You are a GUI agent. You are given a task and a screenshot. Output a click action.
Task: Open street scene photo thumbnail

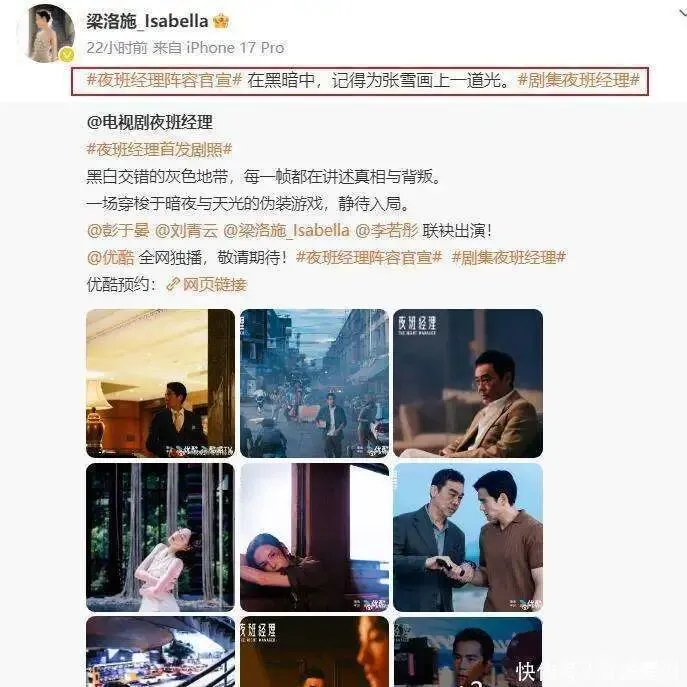315,383
